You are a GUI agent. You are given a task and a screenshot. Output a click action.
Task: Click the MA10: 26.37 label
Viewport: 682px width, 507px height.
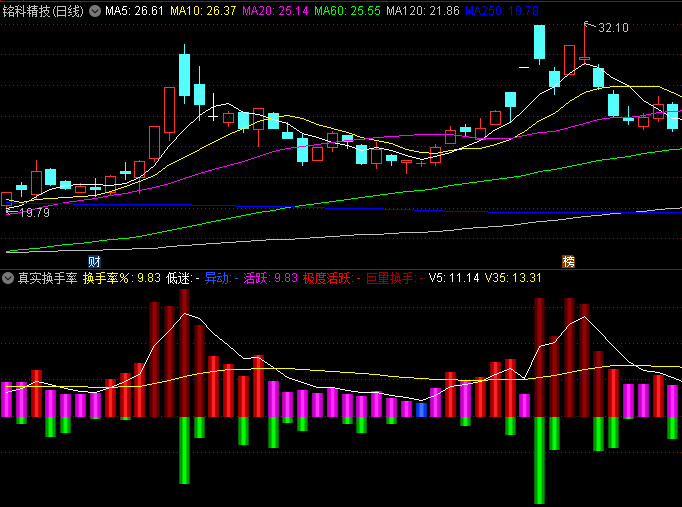(203, 11)
